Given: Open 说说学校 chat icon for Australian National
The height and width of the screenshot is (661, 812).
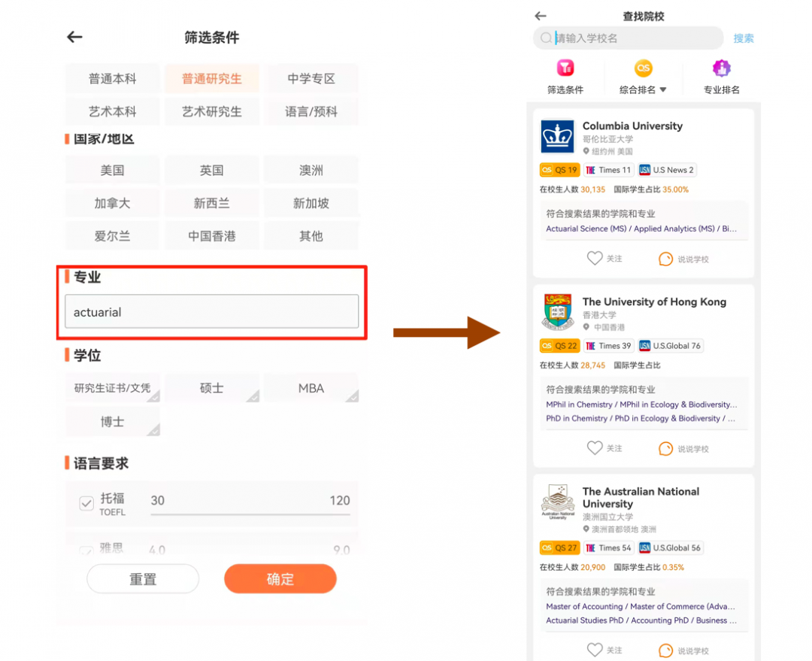Looking at the screenshot, I should tap(665, 650).
